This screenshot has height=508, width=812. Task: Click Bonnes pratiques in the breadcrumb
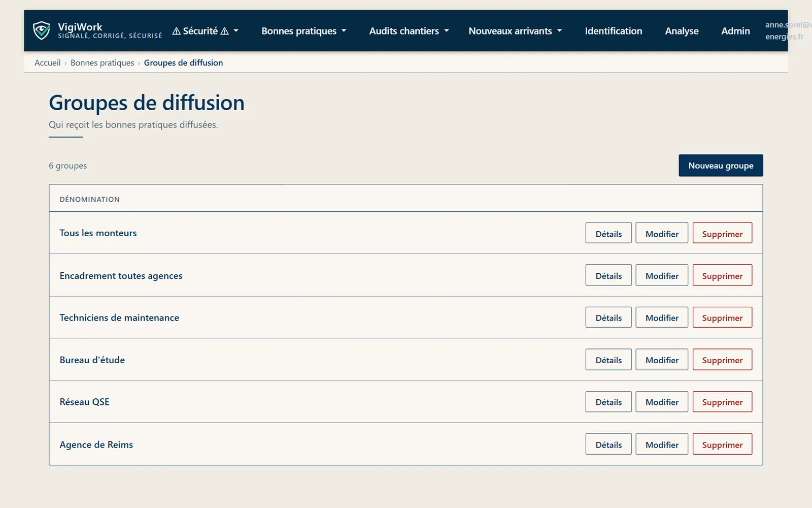tap(102, 62)
